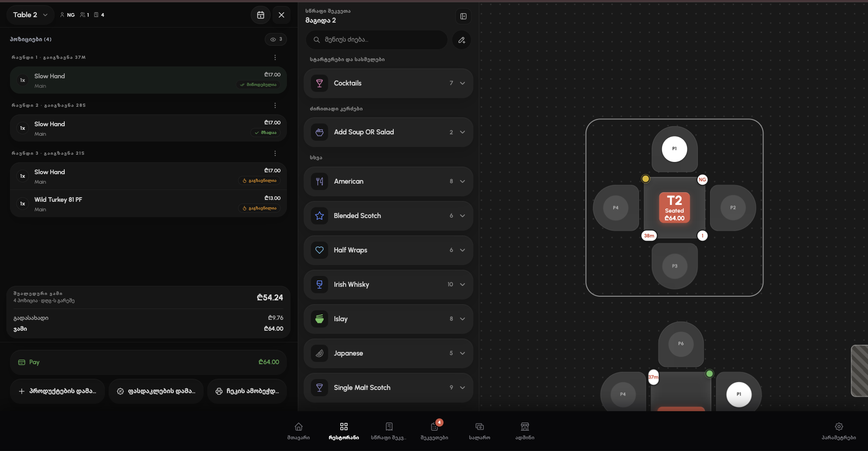Viewport: 868px width, 451px height.
Task: Expand the Blended Scotch category
Action: coord(388,216)
